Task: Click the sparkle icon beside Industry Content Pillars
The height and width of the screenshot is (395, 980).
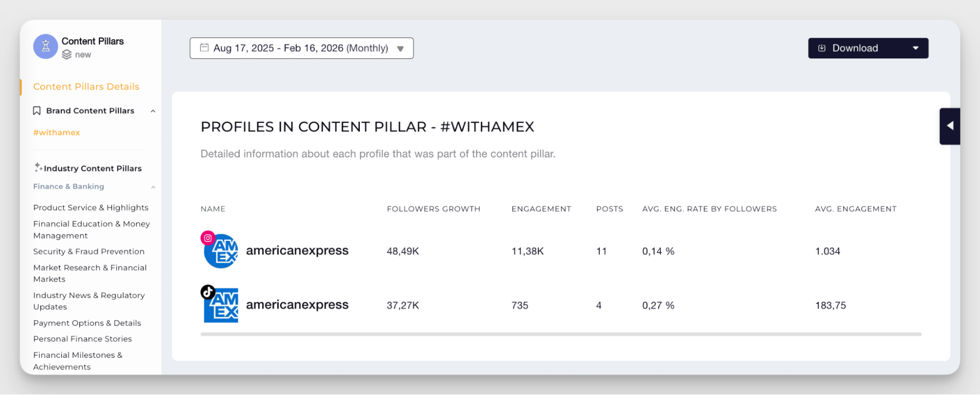Action: pos(38,167)
